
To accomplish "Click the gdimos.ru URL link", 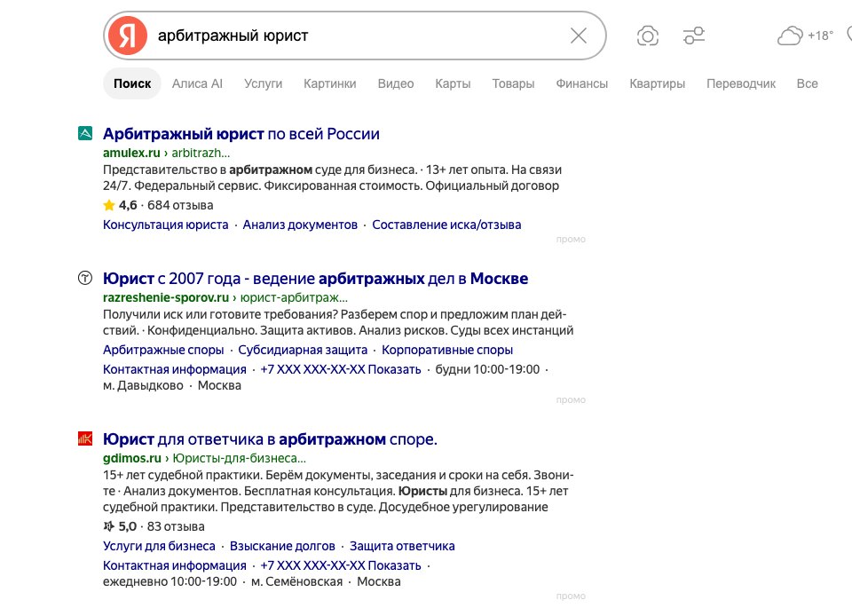I will 204,459.
